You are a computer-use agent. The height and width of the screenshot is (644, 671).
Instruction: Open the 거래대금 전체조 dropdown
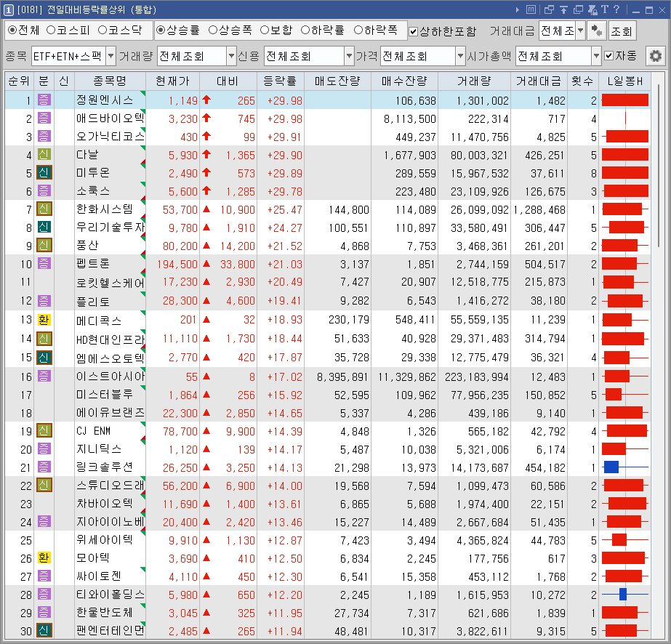pos(580,31)
